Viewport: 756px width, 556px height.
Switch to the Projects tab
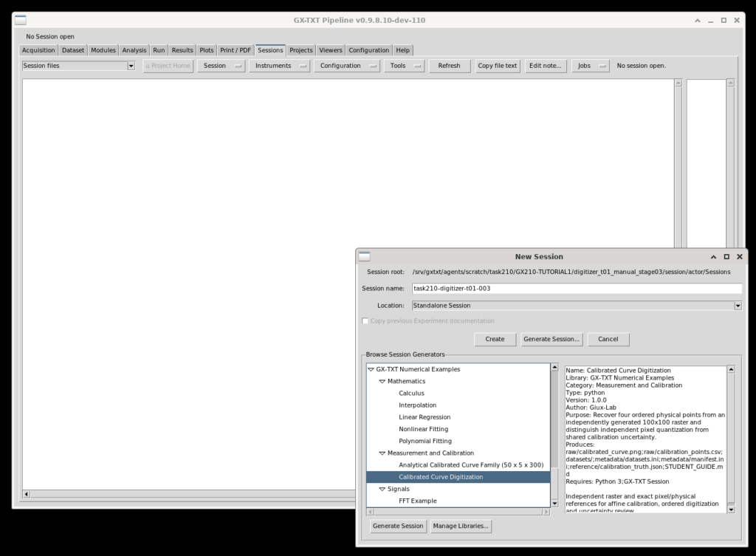coord(301,50)
